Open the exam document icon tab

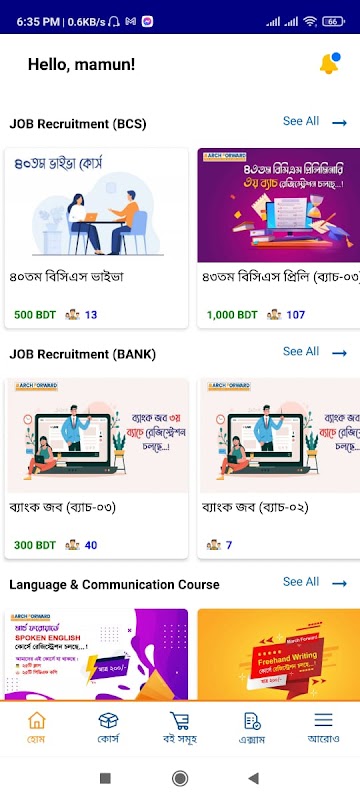tap(252, 720)
